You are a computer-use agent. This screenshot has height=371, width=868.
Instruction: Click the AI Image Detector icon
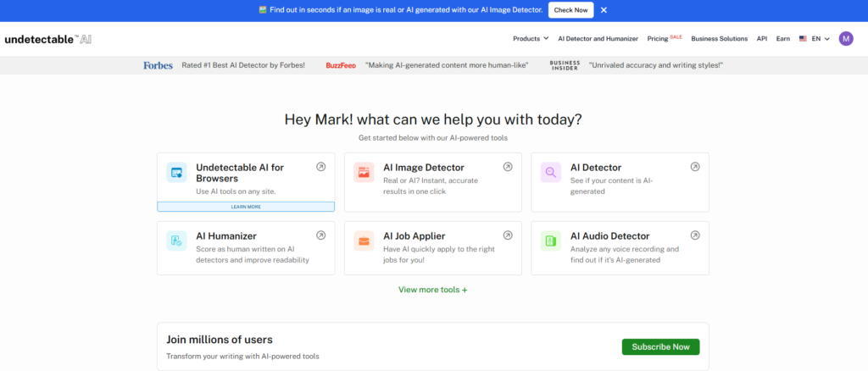tap(364, 173)
